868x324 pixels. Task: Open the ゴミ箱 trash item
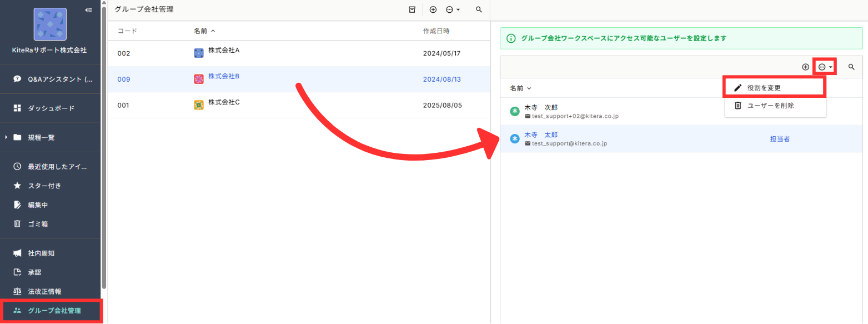pyautogui.click(x=39, y=224)
